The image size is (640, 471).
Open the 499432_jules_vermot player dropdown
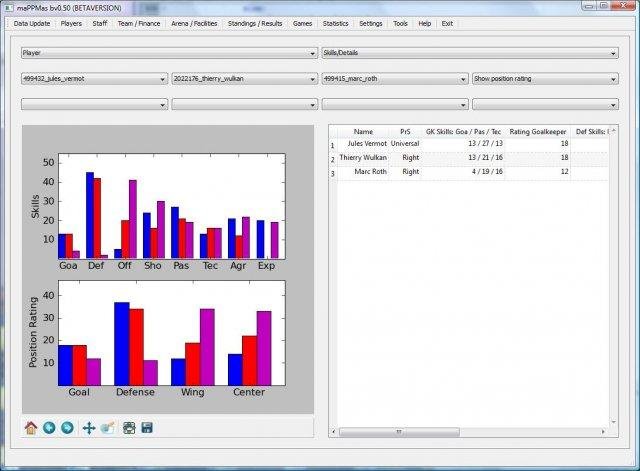[94, 79]
